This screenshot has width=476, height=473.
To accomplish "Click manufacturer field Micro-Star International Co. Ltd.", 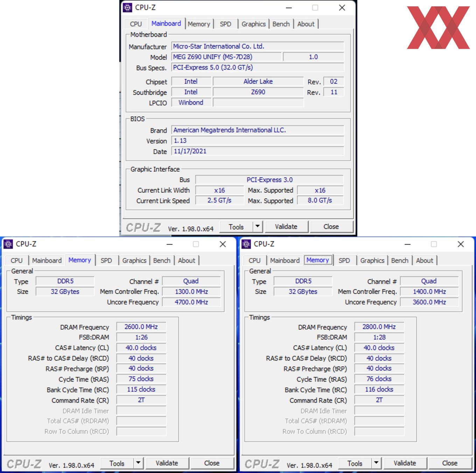I will tap(258, 46).
